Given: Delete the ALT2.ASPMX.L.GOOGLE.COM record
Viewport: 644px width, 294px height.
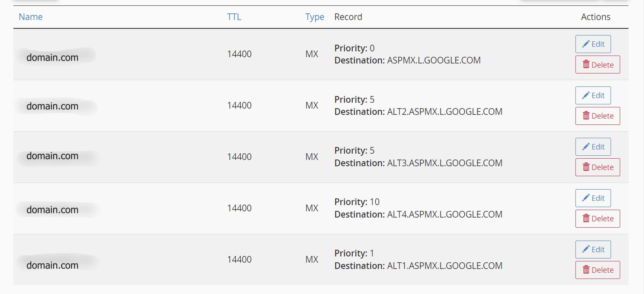Looking at the screenshot, I should coord(598,116).
